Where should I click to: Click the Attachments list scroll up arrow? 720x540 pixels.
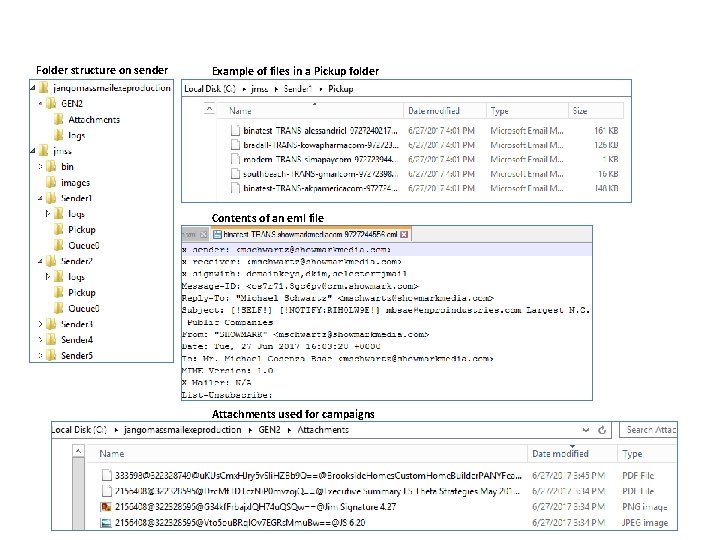pos(79,451)
